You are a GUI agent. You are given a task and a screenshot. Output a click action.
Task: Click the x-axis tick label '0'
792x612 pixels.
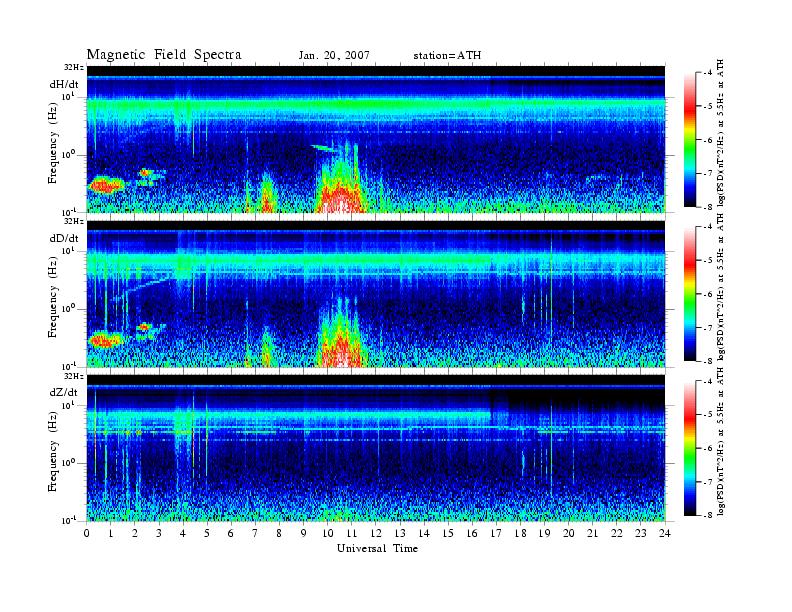coord(87,533)
